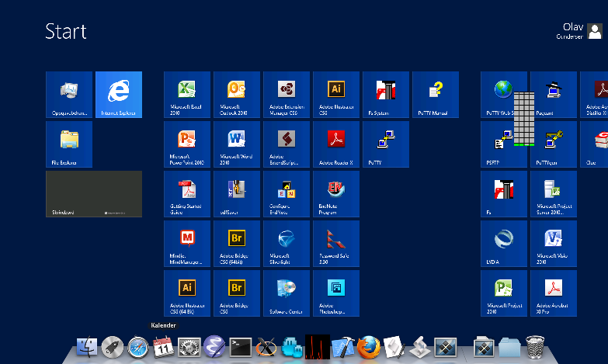Open the Trash in the dock

(535, 347)
